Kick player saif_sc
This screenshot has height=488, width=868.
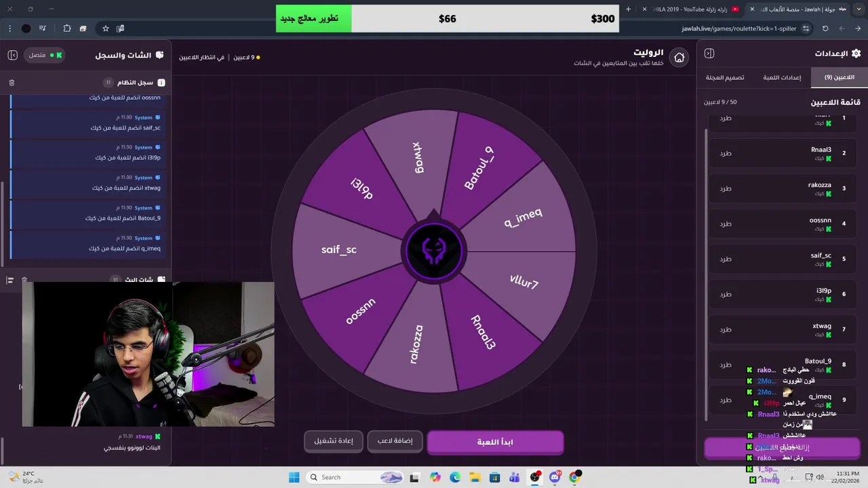pos(726,259)
